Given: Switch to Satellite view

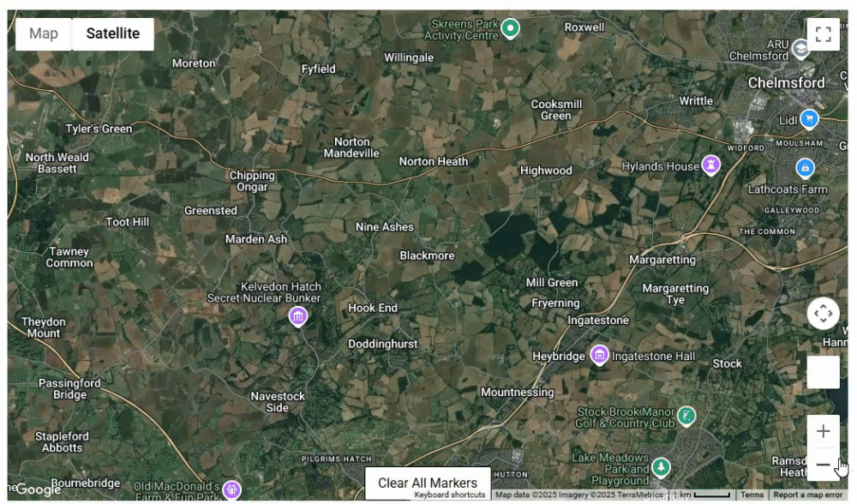Looking at the screenshot, I should tap(113, 34).
